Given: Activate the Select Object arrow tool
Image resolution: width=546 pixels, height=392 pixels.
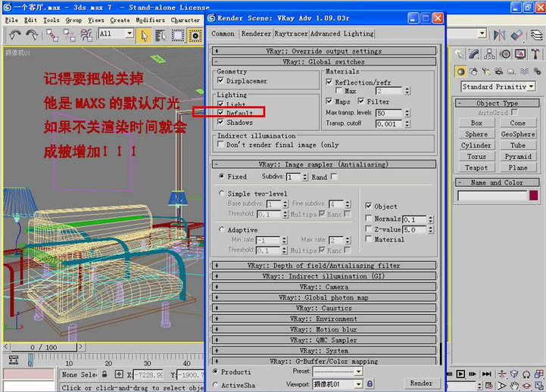Looking at the screenshot, I should (144, 36).
